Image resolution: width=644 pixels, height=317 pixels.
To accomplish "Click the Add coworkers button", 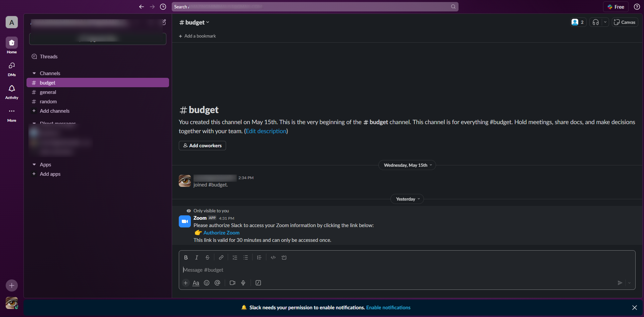I will tap(202, 146).
